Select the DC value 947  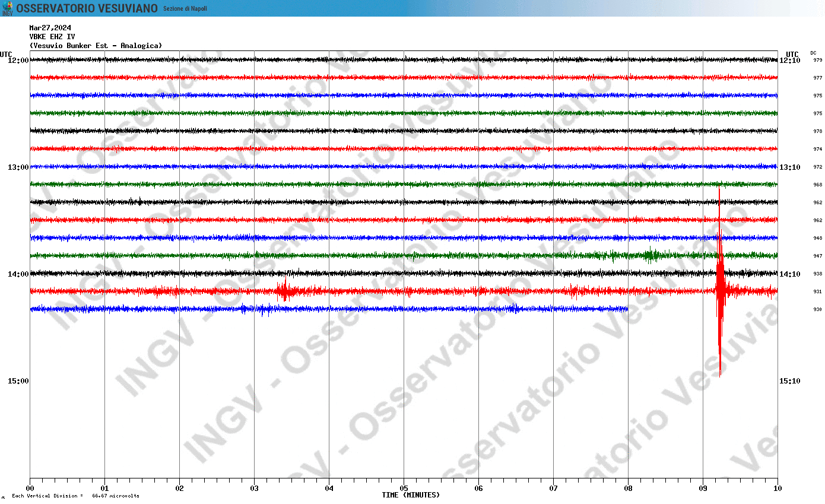click(x=817, y=256)
